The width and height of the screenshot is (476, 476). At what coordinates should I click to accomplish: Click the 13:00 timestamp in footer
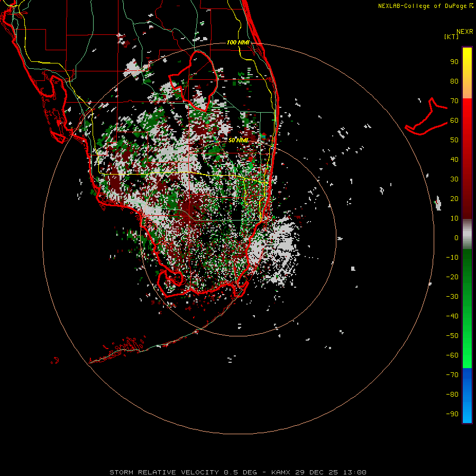coord(355,472)
